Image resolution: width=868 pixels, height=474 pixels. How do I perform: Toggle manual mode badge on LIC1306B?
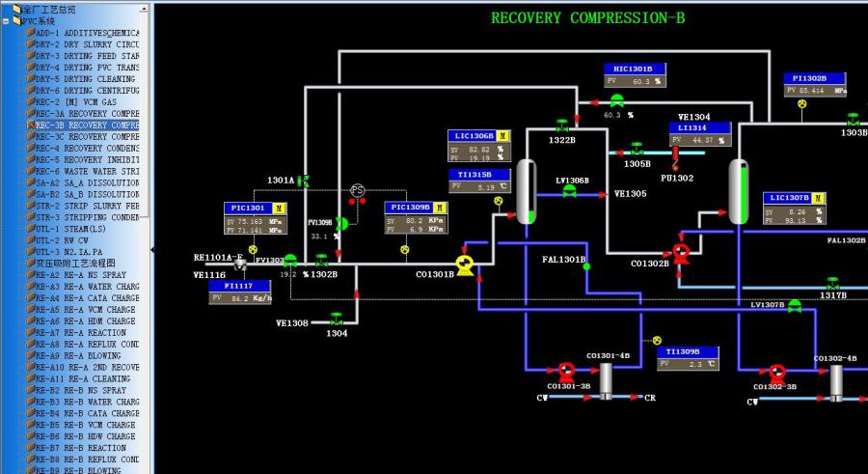click(x=502, y=136)
